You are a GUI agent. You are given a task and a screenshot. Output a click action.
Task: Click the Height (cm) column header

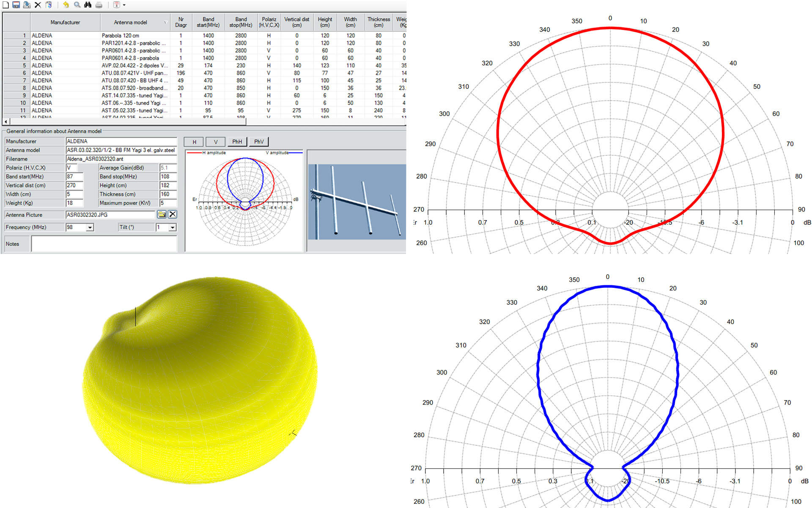click(x=325, y=22)
